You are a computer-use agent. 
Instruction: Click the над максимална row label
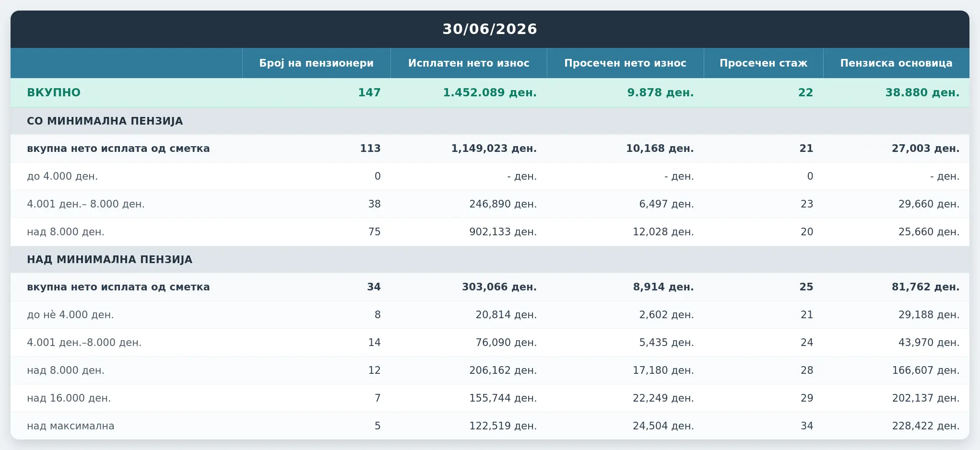(71, 426)
